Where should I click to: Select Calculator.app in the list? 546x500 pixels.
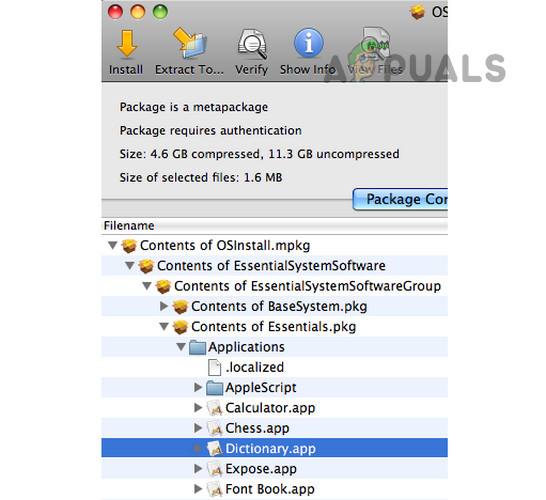point(274,408)
